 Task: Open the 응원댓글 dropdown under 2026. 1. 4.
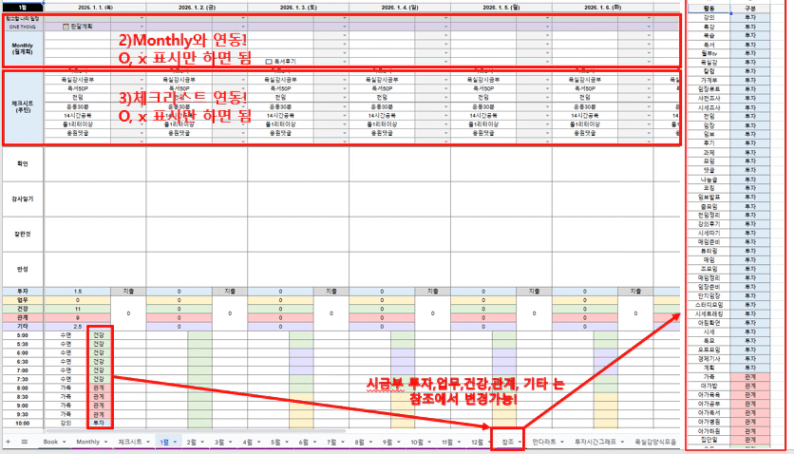(x=446, y=134)
